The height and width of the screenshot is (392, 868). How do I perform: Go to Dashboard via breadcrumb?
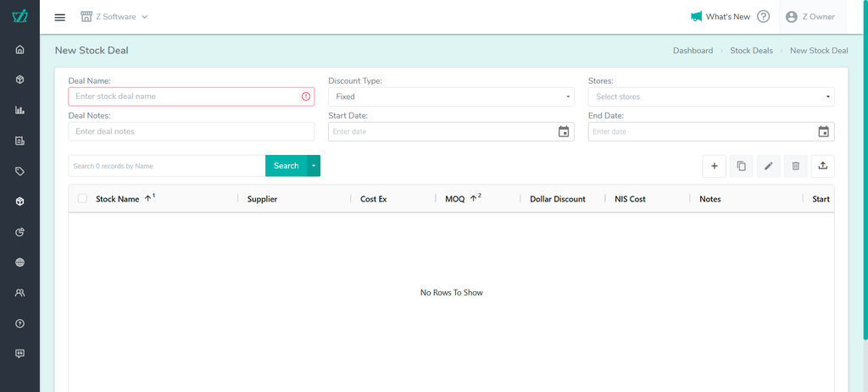(x=693, y=51)
